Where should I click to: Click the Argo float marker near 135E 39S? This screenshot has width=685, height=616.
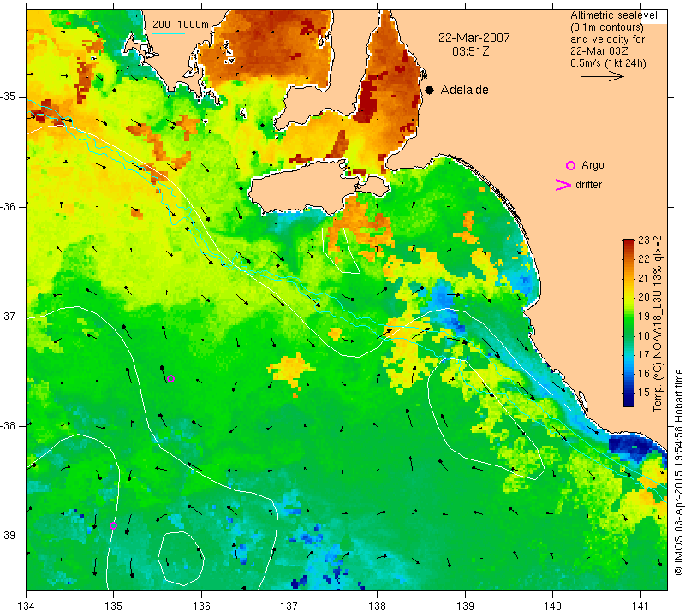point(113,525)
